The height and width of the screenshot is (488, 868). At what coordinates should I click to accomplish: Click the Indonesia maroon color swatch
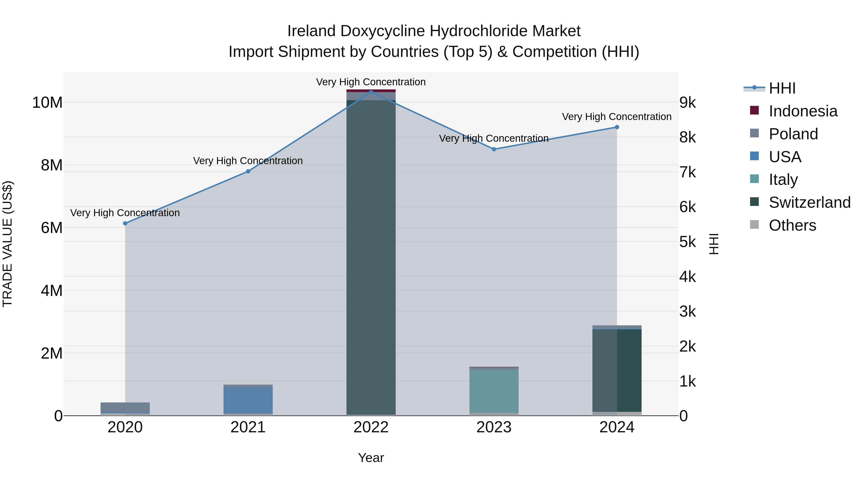click(x=754, y=110)
